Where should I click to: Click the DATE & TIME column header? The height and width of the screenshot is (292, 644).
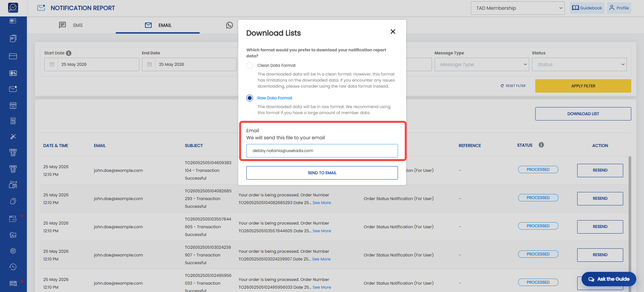click(56, 146)
